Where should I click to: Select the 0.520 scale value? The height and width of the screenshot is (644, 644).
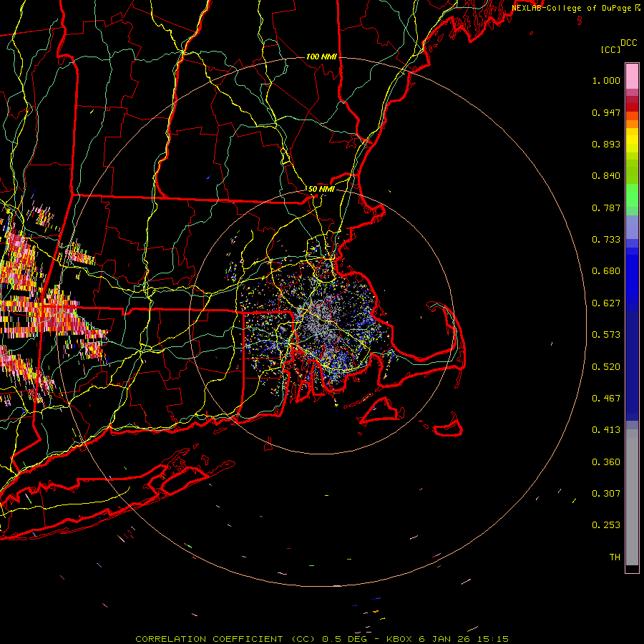pos(606,366)
